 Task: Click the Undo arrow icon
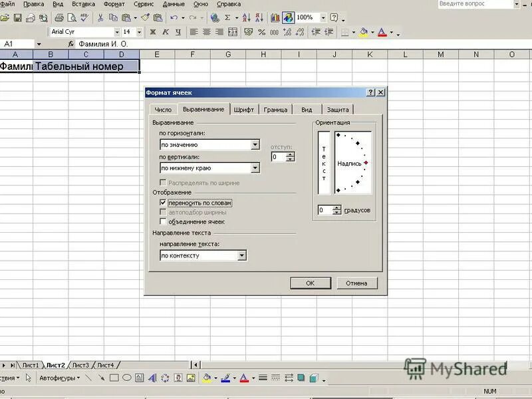coord(174,18)
